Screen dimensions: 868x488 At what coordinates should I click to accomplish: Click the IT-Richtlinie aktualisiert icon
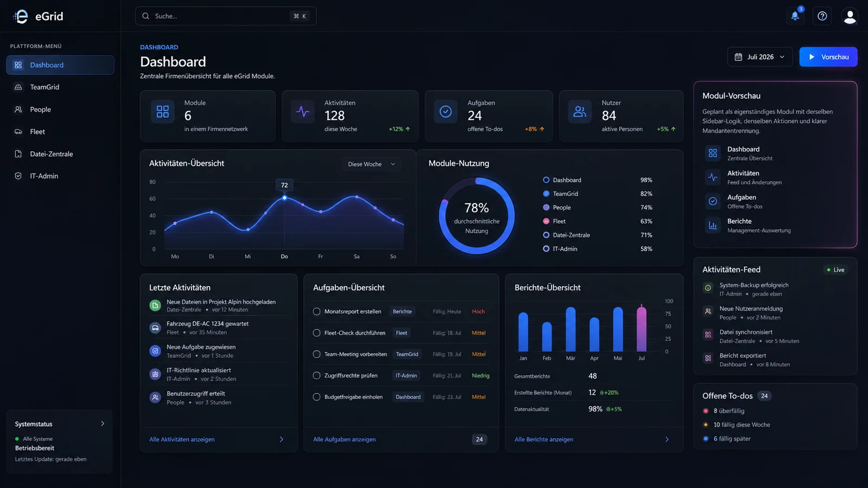[155, 374]
